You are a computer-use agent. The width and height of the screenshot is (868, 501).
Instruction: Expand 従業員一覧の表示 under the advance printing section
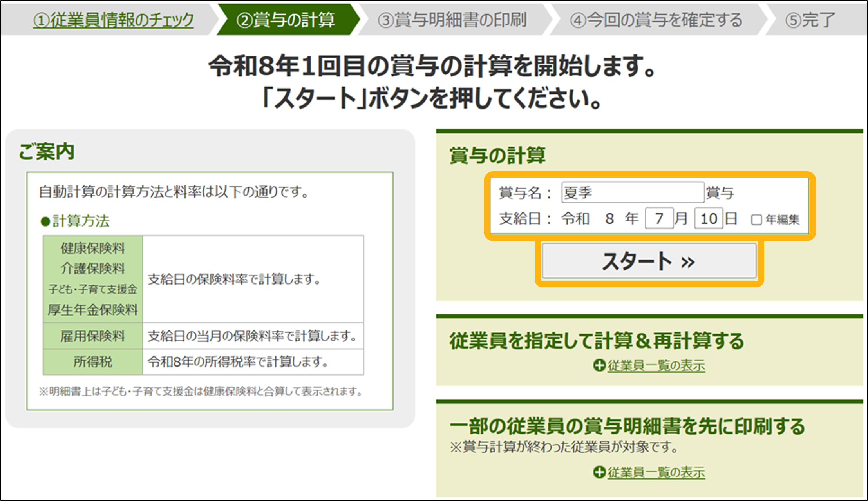656,472
